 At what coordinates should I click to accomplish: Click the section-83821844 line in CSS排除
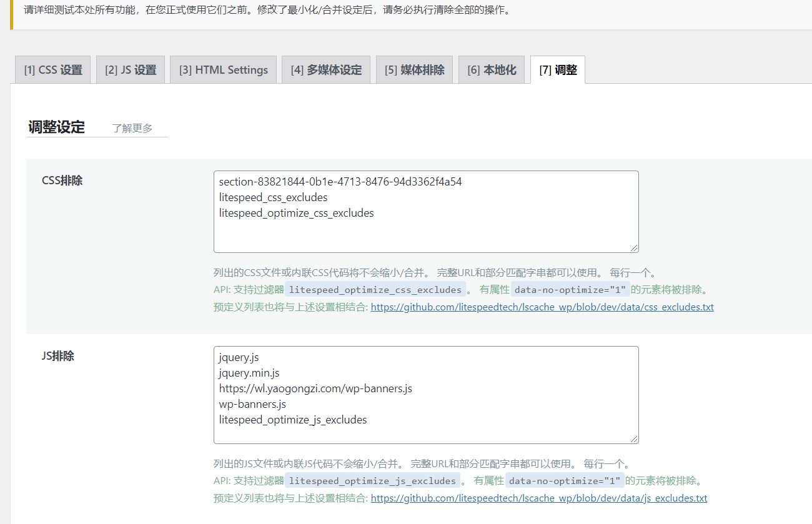coord(340,182)
